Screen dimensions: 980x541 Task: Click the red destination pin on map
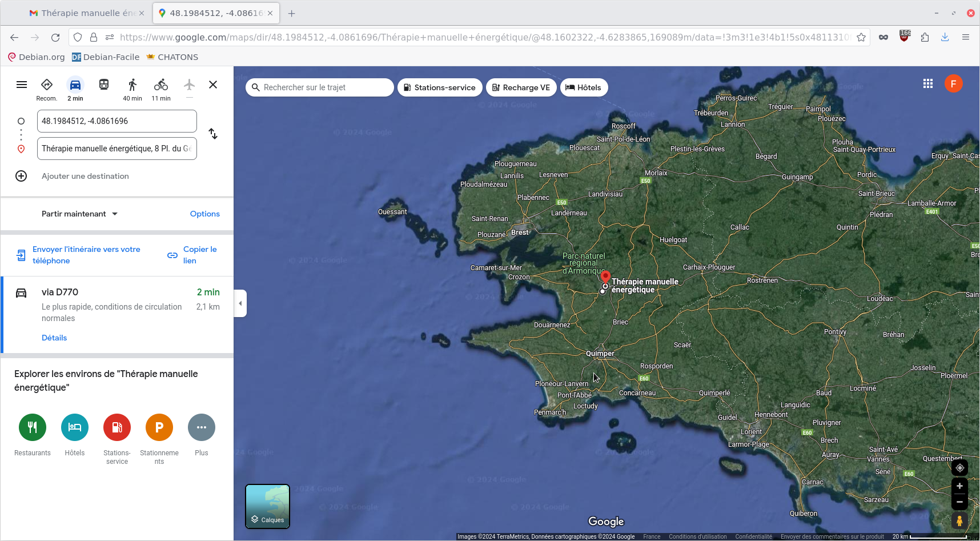(605, 278)
